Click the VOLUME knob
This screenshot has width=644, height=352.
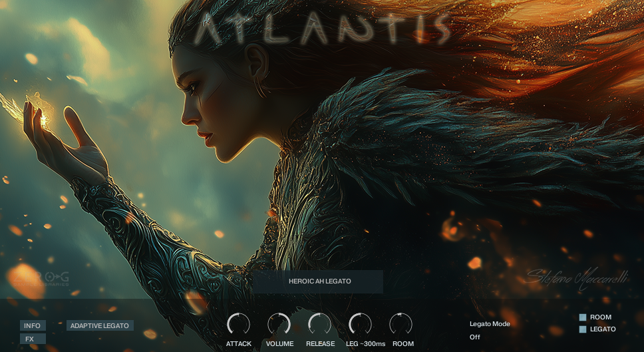tap(279, 324)
